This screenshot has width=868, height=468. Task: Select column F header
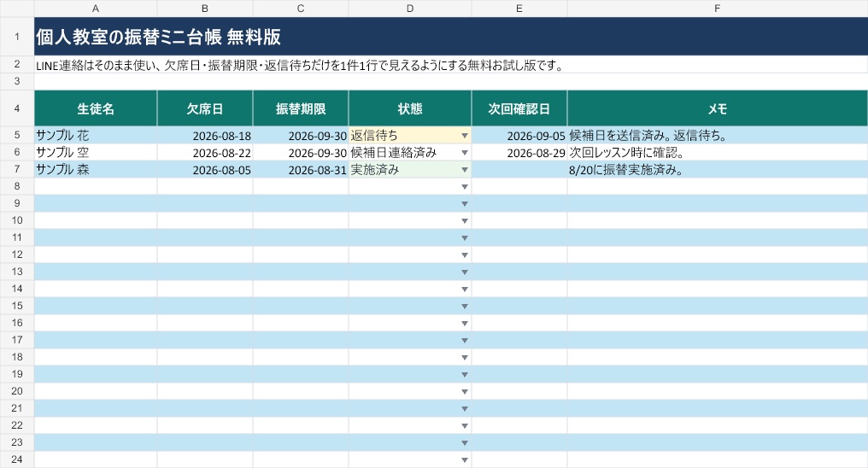tap(718, 9)
